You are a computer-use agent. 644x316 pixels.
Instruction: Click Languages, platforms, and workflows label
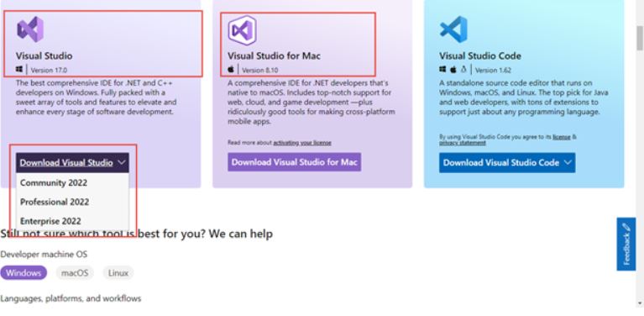pos(71,298)
